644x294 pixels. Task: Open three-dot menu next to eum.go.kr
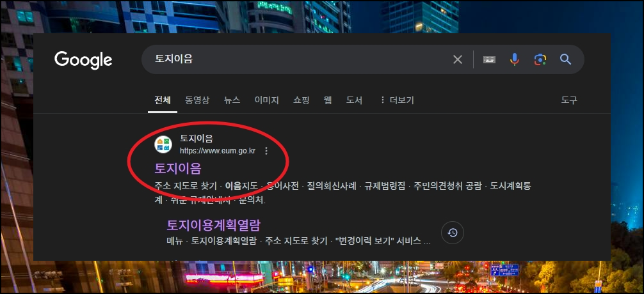pos(266,151)
